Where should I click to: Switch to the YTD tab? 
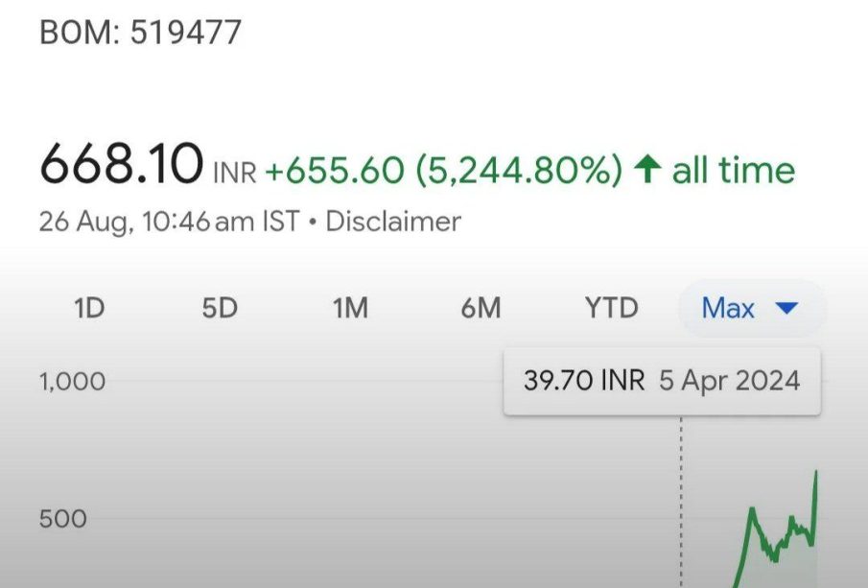point(611,309)
